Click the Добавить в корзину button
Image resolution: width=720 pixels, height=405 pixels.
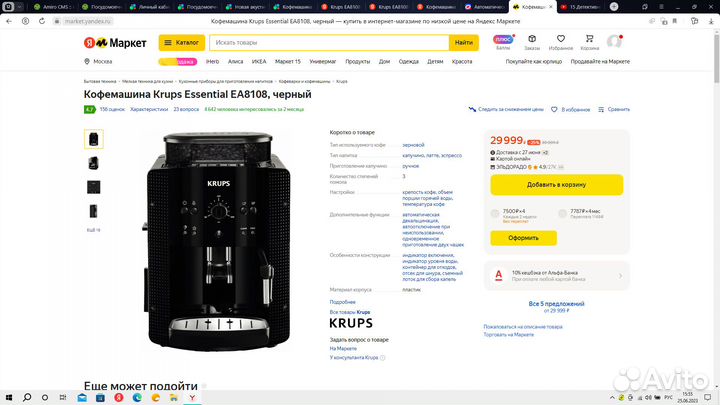click(x=557, y=185)
